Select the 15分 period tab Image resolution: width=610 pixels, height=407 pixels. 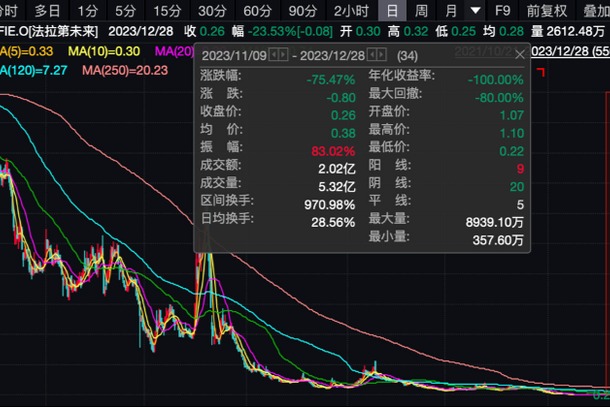coord(167,11)
